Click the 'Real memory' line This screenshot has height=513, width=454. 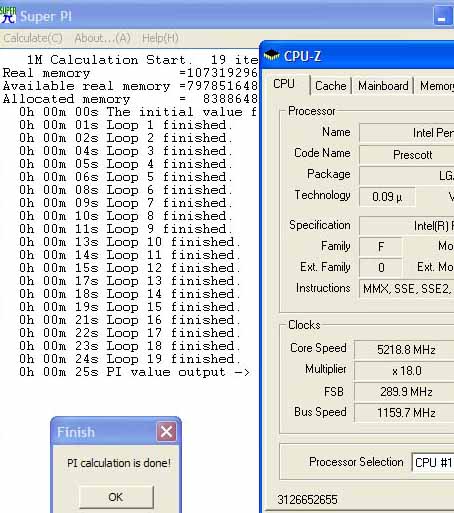coord(130,73)
